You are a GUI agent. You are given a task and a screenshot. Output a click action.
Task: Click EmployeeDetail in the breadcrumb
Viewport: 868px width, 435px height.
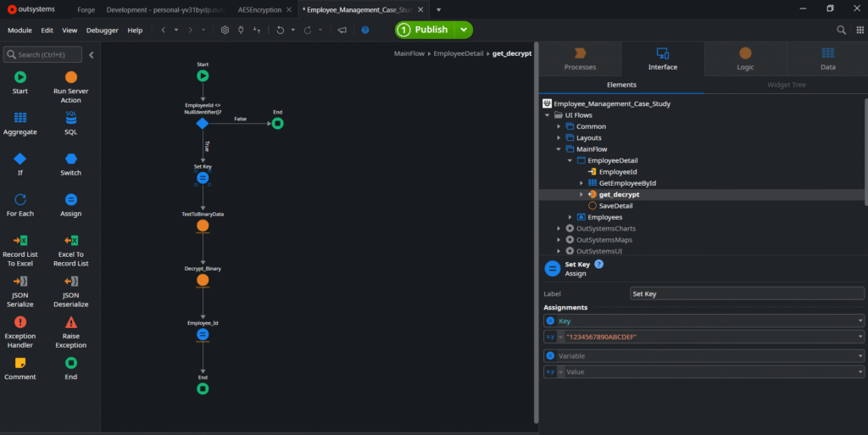(459, 53)
